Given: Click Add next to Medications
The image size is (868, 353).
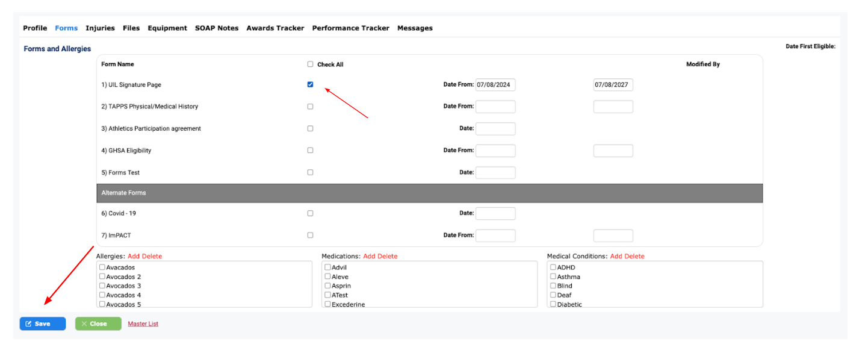Looking at the screenshot, I should click(370, 257).
